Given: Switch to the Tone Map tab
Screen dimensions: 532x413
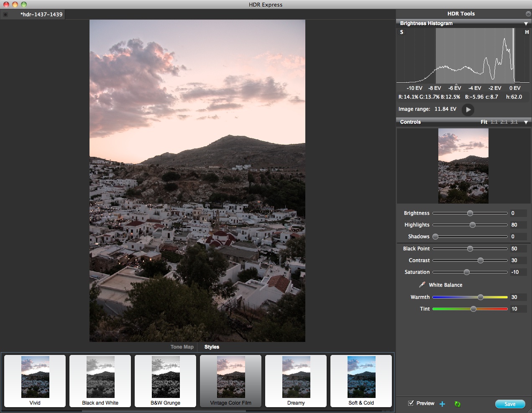Looking at the screenshot, I should coord(182,347).
